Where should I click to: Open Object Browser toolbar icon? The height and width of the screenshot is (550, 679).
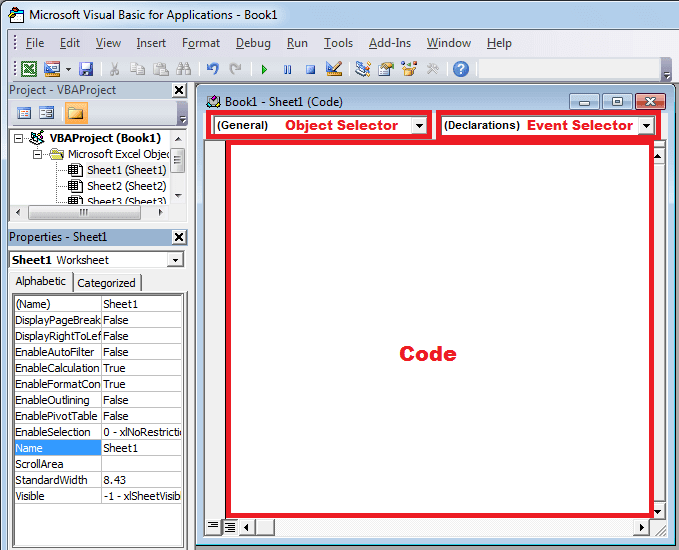[409, 69]
